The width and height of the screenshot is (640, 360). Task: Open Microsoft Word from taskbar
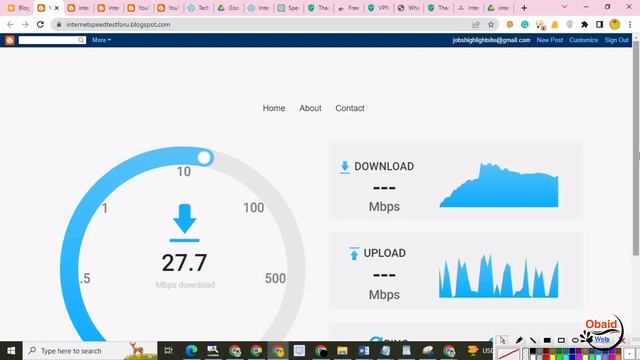pos(364,351)
